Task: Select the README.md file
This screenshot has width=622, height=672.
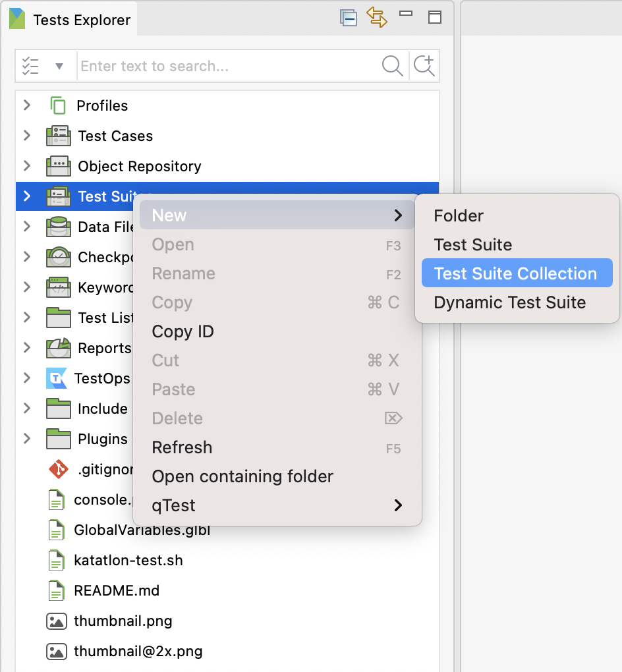Action: click(x=117, y=590)
